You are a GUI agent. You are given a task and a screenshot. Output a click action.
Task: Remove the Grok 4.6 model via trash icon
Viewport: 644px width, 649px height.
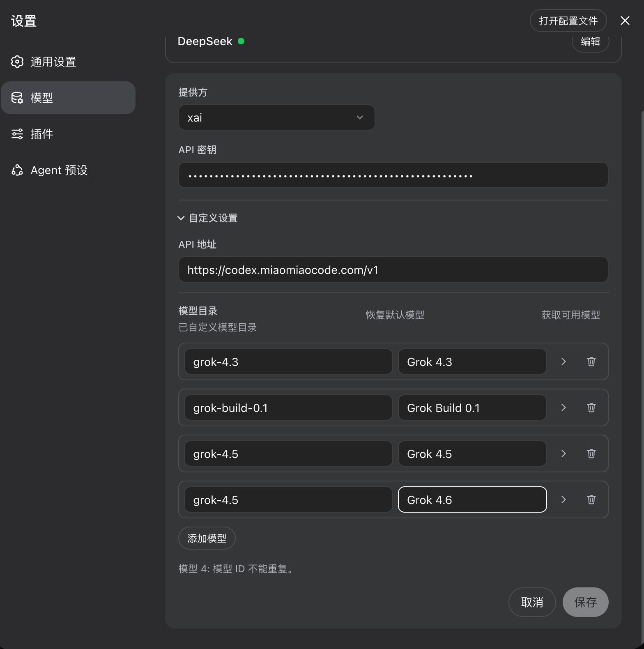pos(591,499)
